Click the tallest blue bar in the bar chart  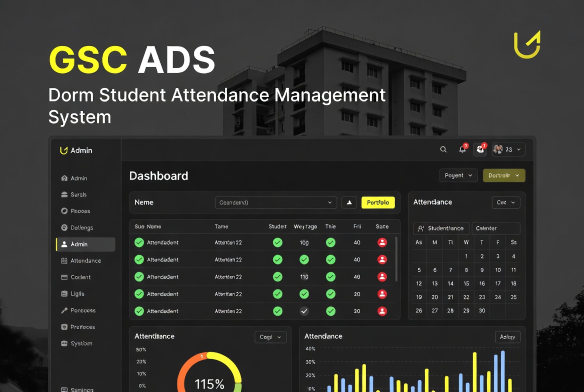(503, 371)
